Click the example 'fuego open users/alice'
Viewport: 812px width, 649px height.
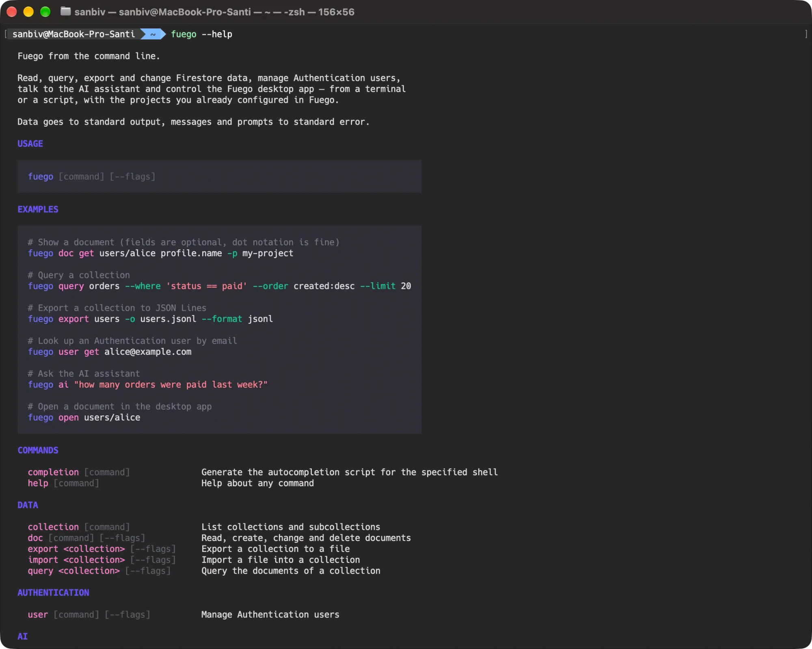point(84,418)
